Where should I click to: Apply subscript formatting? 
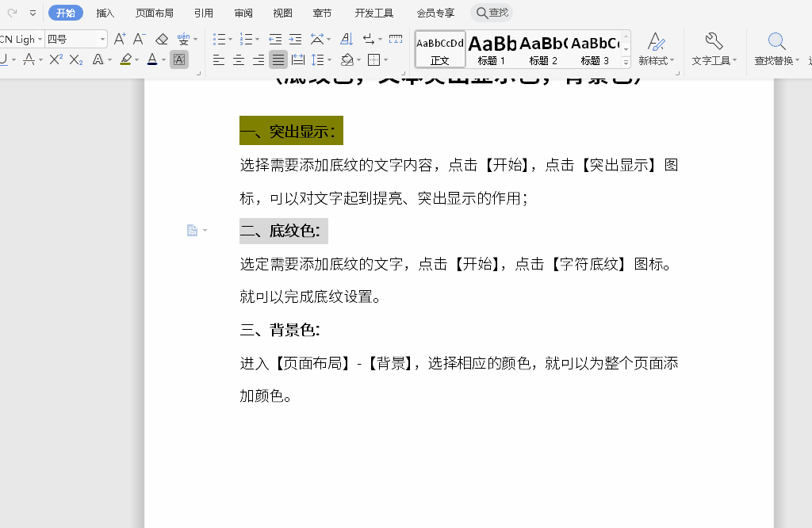point(76,59)
